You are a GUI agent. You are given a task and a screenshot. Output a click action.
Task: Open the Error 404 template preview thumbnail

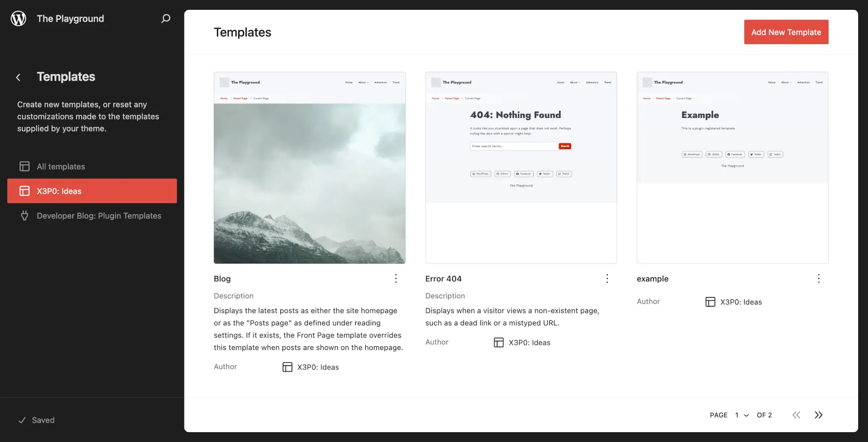pos(521,168)
